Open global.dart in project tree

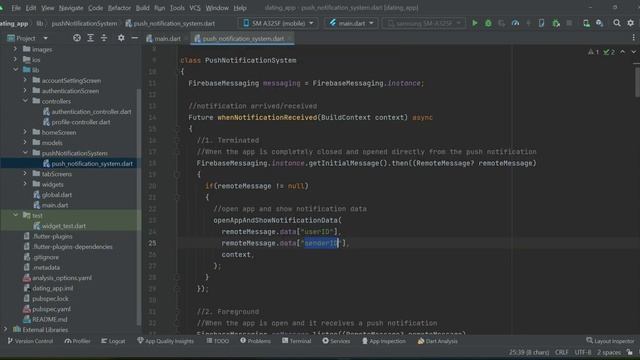(53, 195)
